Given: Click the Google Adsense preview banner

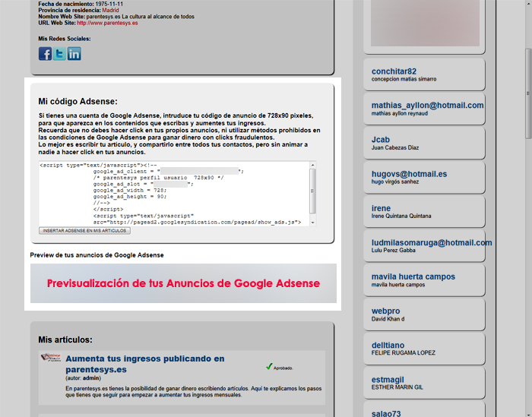Looking at the screenshot, I should click(x=183, y=283).
